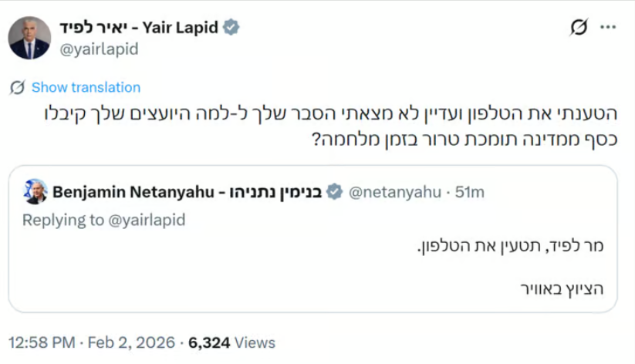This screenshot has height=364, width=635.
Task: Click the translation icon beside Show translation
Action: tap(17, 87)
